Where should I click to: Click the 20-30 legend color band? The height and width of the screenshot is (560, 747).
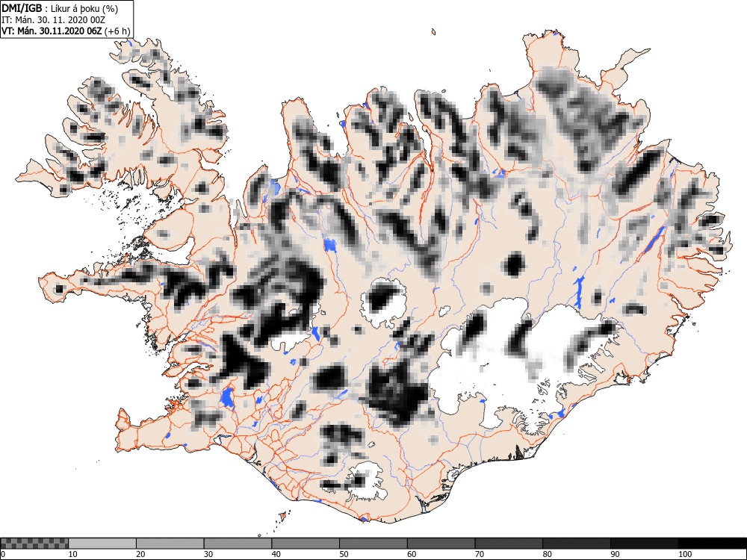(170, 544)
